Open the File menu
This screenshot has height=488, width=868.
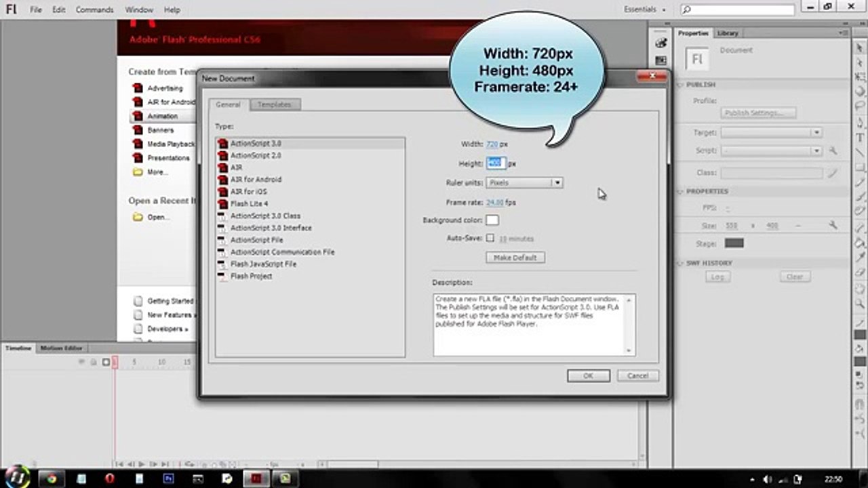pyautogui.click(x=36, y=9)
